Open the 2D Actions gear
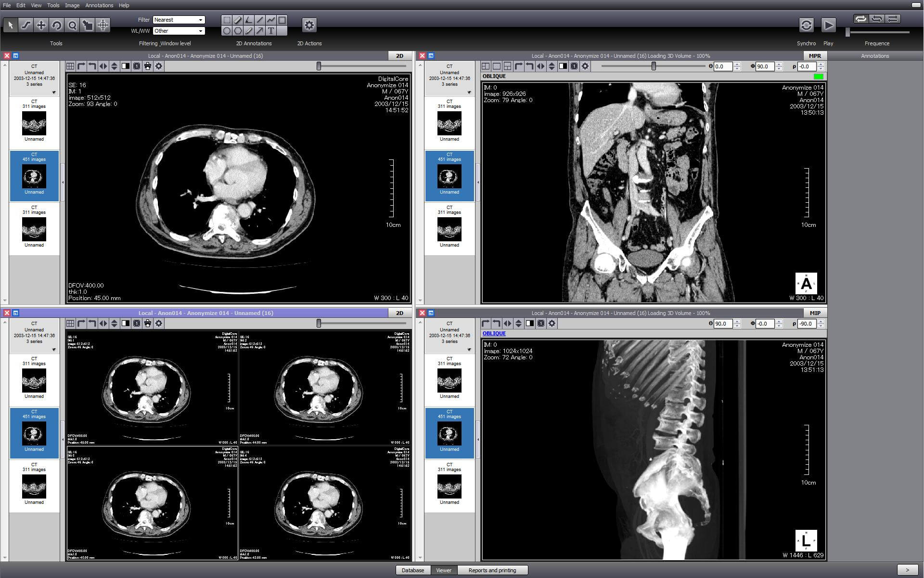The width and height of the screenshot is (924, 578). click(309, 25)
